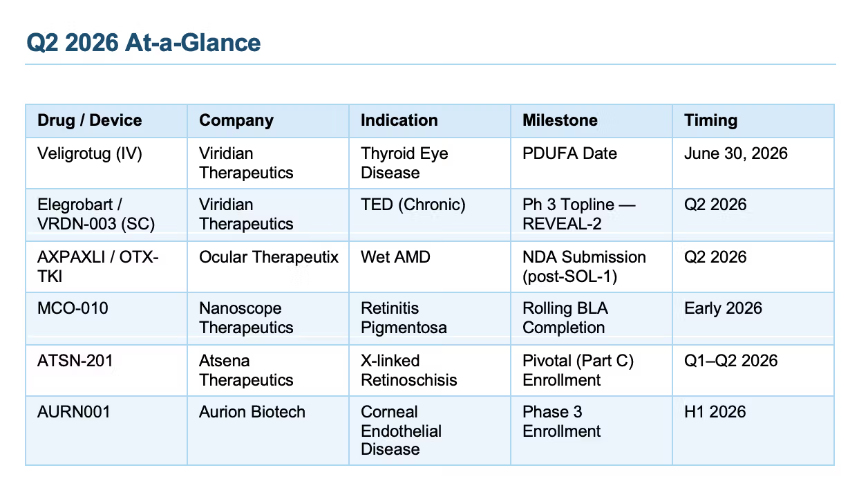Select the "MCO-010" drug cell
Viewport: 868px width, 499px height.
click(73, 308)
